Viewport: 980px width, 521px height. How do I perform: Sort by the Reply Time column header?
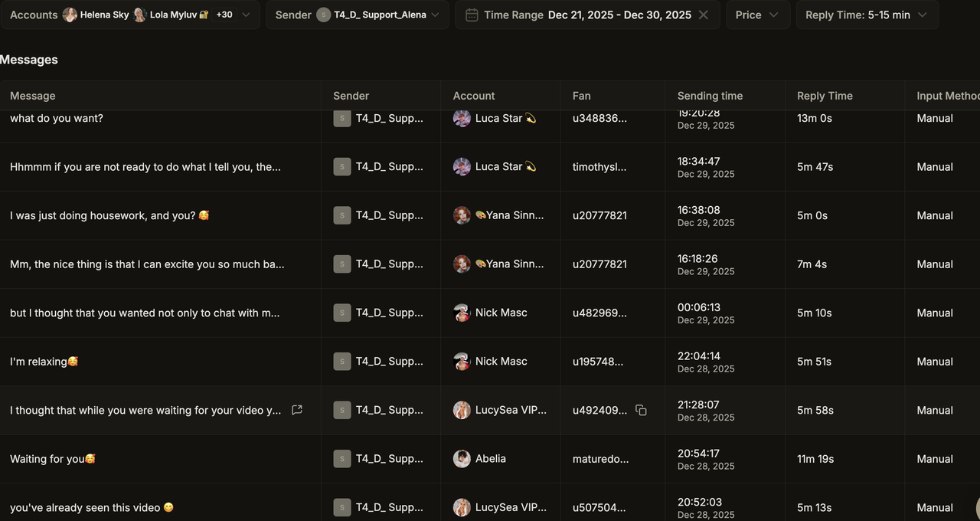pos(825,96)
